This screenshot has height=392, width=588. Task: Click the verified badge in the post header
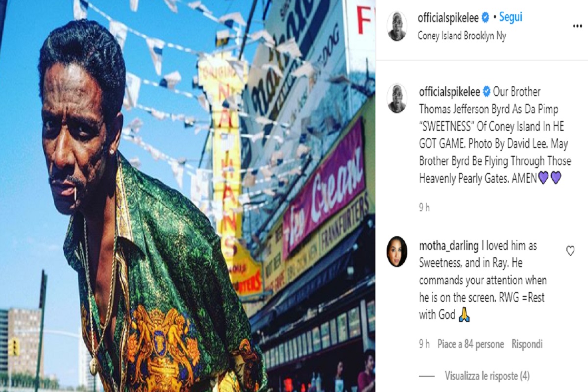coord(485,18)
